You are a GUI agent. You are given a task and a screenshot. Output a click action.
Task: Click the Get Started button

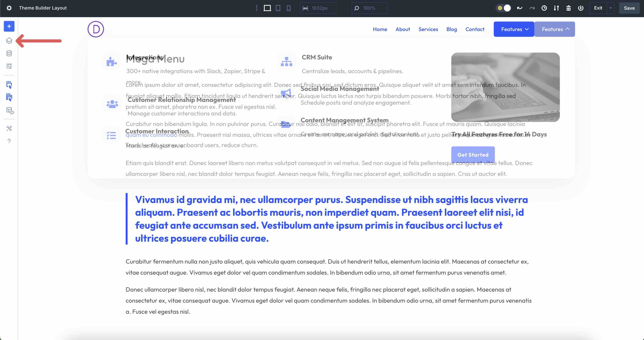click(x=473, y=155)
